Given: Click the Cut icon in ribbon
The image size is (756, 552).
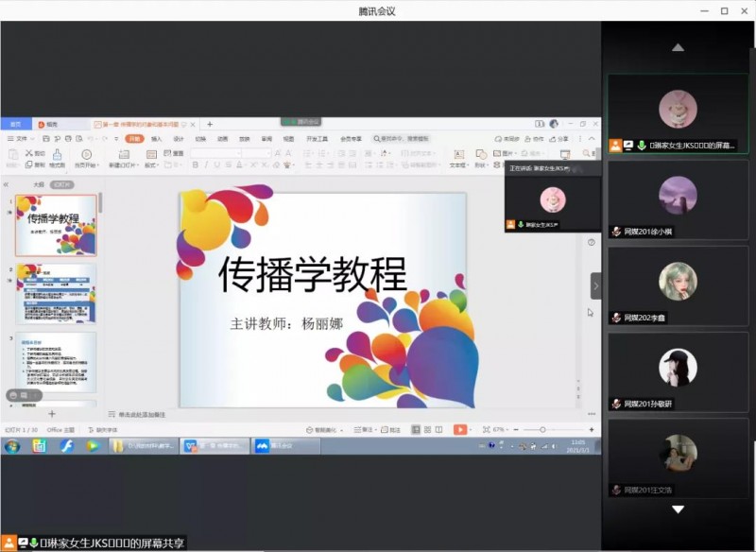Looking at the screenshot, I should [35, 152].
